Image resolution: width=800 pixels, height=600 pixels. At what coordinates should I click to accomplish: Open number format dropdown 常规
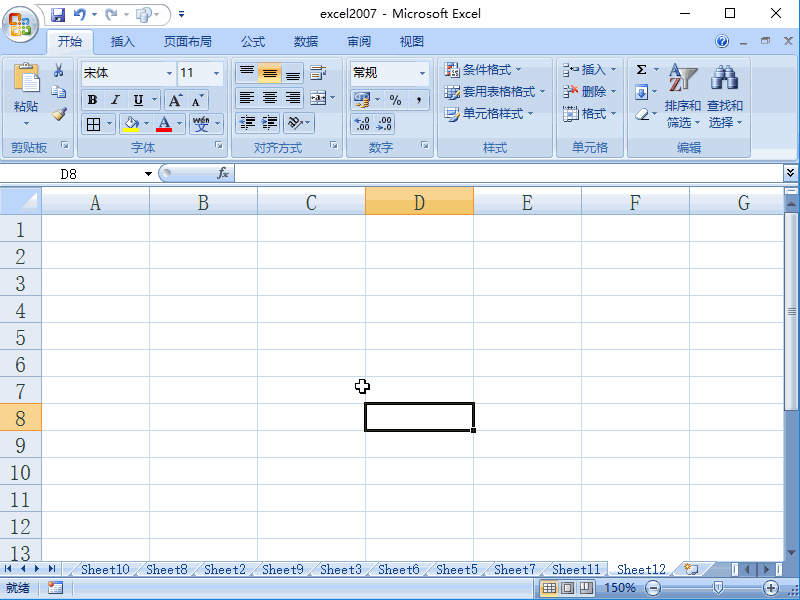coord(422,73)
